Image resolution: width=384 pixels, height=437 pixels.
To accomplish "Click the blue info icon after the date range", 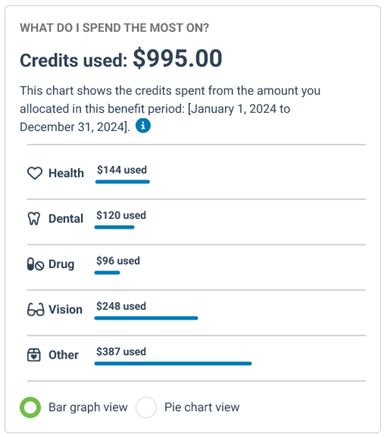I will click(x=143, y=126).
